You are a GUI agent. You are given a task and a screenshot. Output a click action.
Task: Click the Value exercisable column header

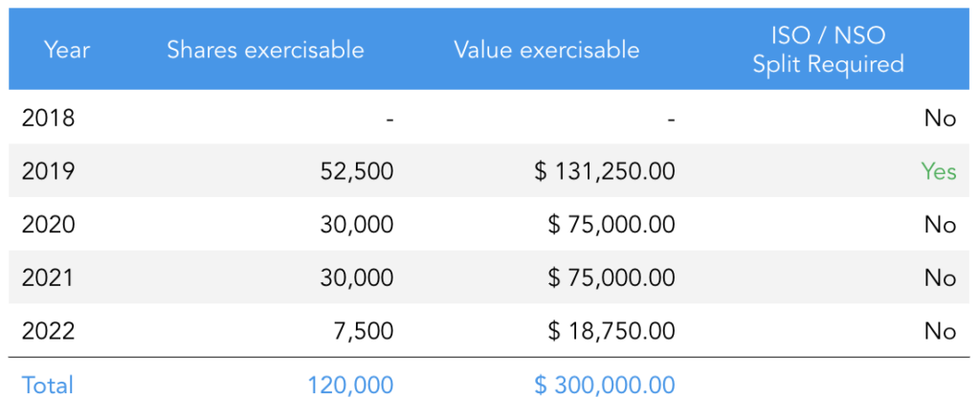pos(546,50)
